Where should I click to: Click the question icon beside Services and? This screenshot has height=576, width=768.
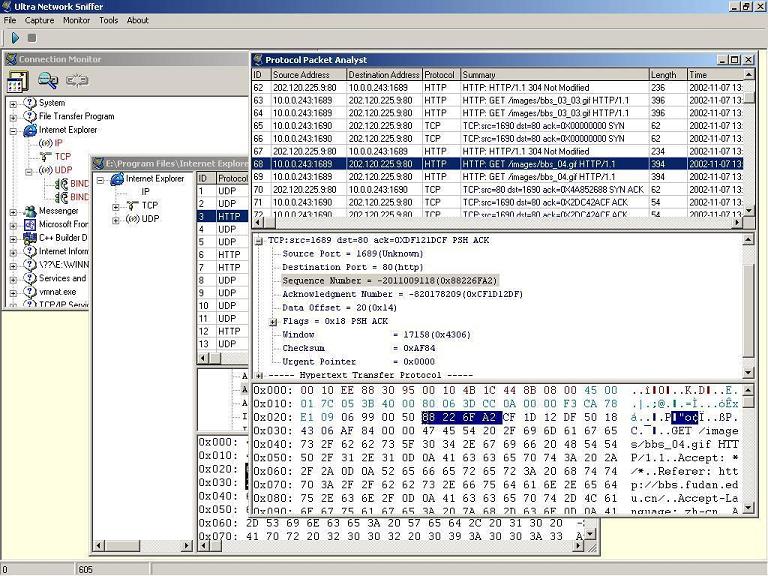click(30, 278)
